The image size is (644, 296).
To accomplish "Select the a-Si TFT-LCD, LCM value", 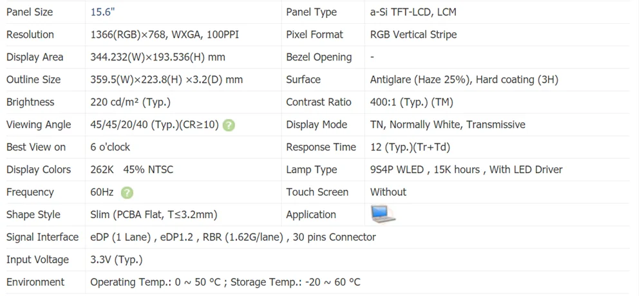I will (x=413, y=12).
